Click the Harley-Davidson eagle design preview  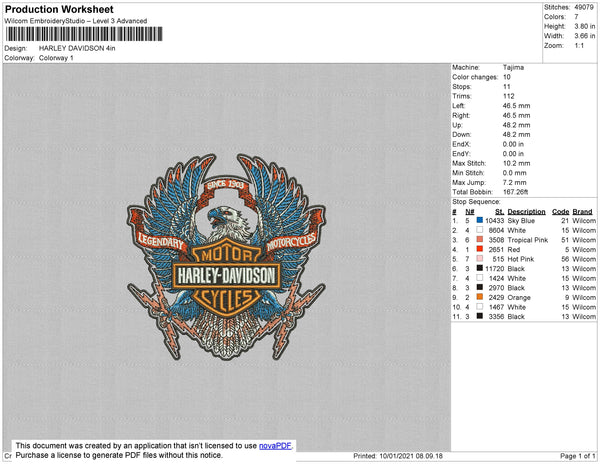pos(226,257)
